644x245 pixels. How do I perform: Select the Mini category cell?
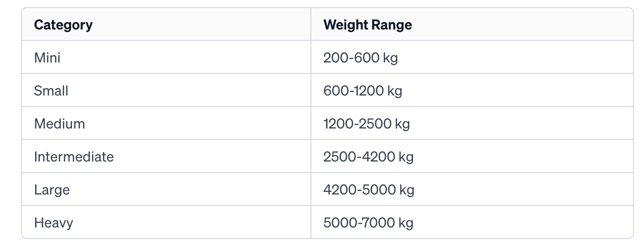pos(166,57)
